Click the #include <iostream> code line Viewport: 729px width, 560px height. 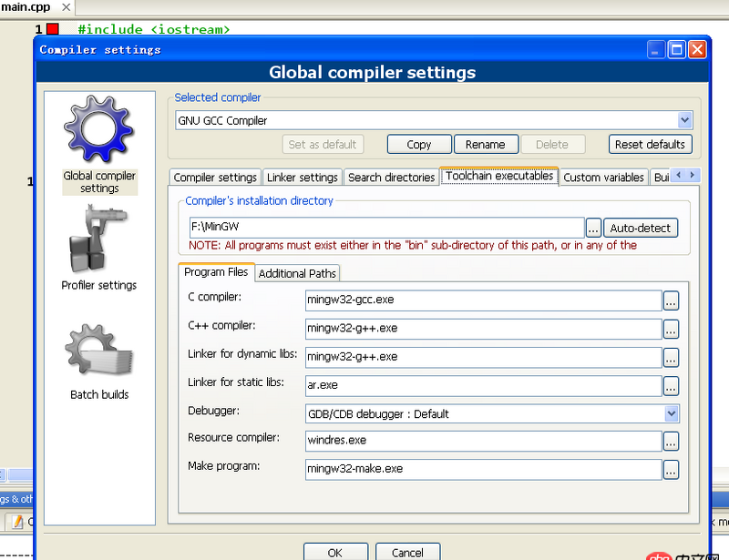[154, 29]
